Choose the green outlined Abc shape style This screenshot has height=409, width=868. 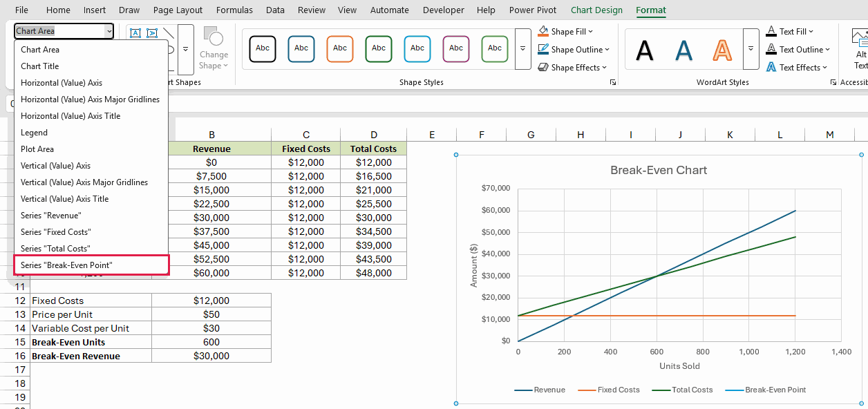point(379,48)
